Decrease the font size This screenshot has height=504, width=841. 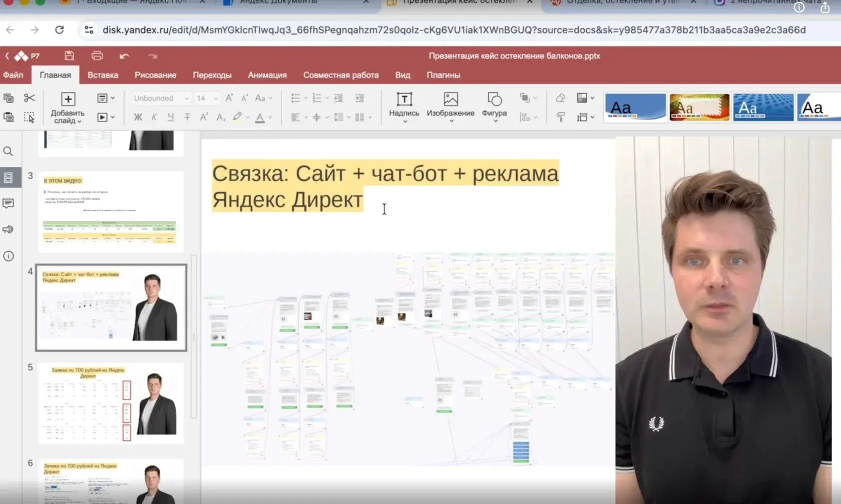(245, 98)
